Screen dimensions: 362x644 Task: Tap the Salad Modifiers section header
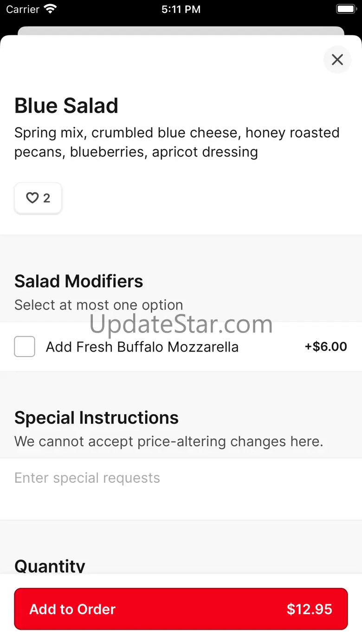(x=79, y=281)
